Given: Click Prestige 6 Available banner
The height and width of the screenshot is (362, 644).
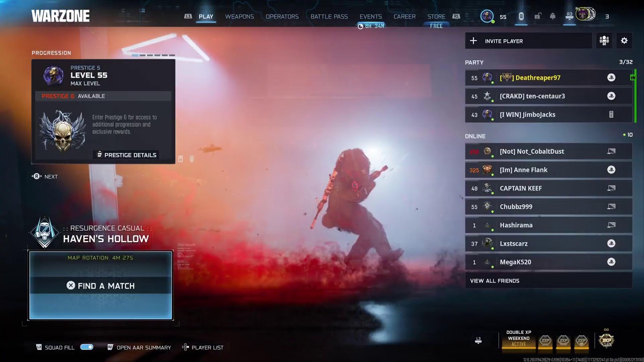Looking at the screenshot, I should coord(103,96).
